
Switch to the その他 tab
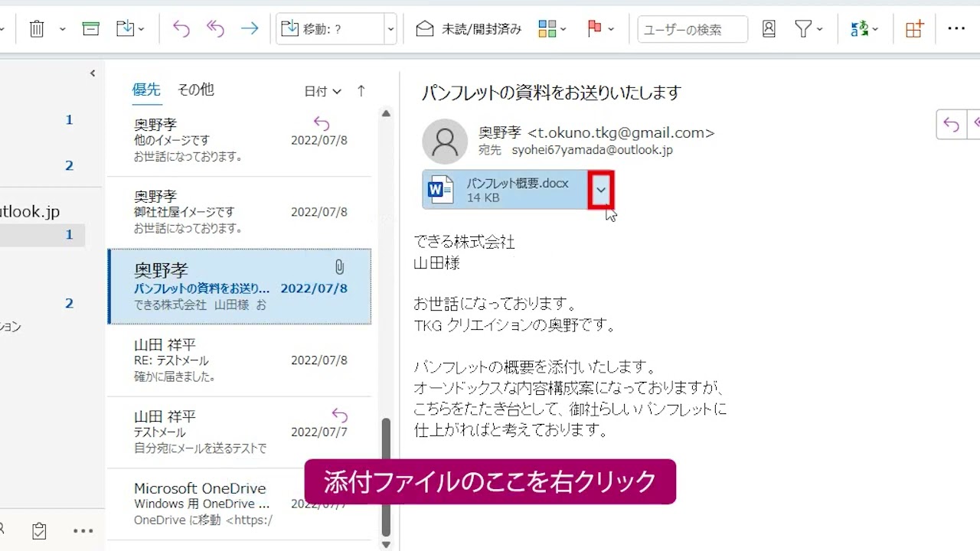point(196,90)
